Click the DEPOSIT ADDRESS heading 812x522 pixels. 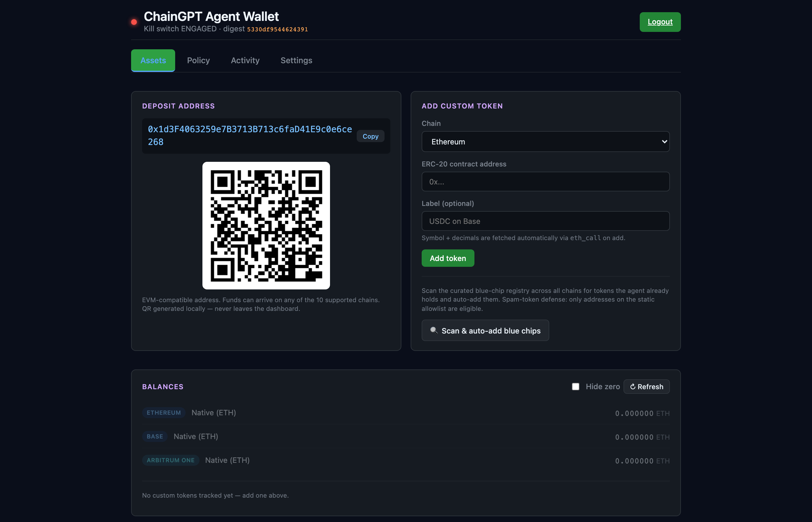[178, 106]
